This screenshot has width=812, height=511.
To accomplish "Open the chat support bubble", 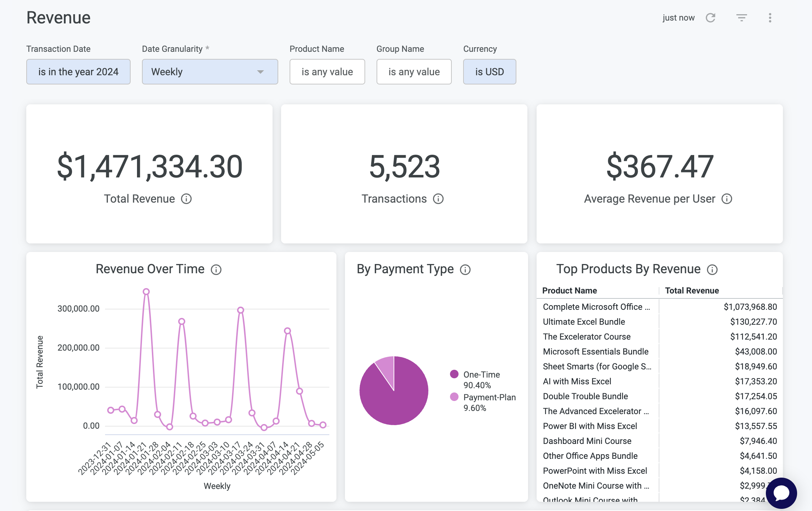I will pyautogui.click(x=781, y=493).
